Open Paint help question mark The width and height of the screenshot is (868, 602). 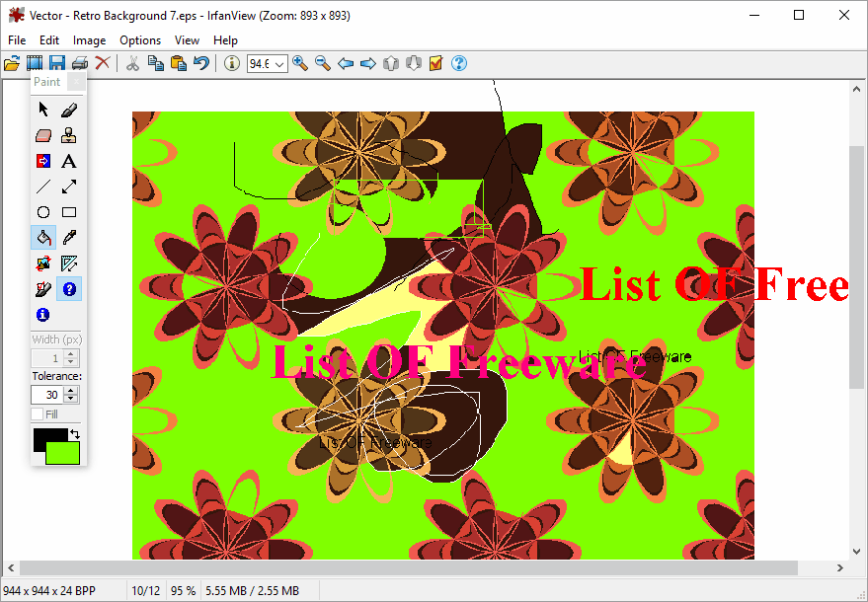tap(69, 289)
